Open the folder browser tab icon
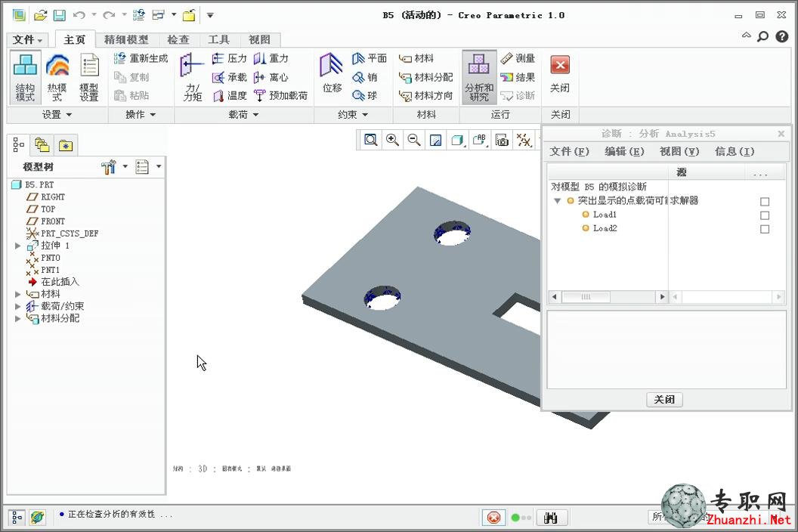Image resolution: width=798 pixels, height=532 pixels. (x=42, y=146)
